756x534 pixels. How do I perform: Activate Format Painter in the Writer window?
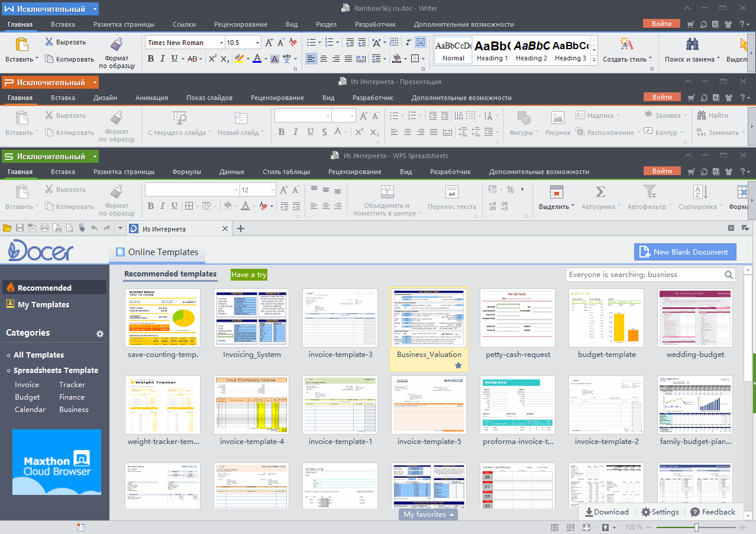[x=117, y=53]
